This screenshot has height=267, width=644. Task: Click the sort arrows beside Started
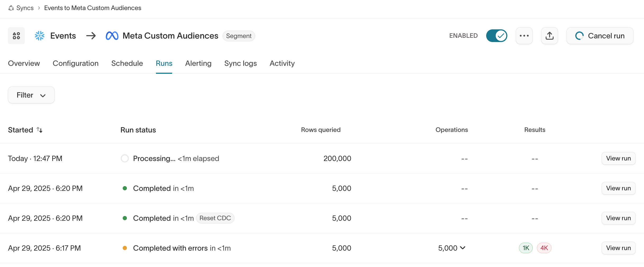click(x=40, y=130)
